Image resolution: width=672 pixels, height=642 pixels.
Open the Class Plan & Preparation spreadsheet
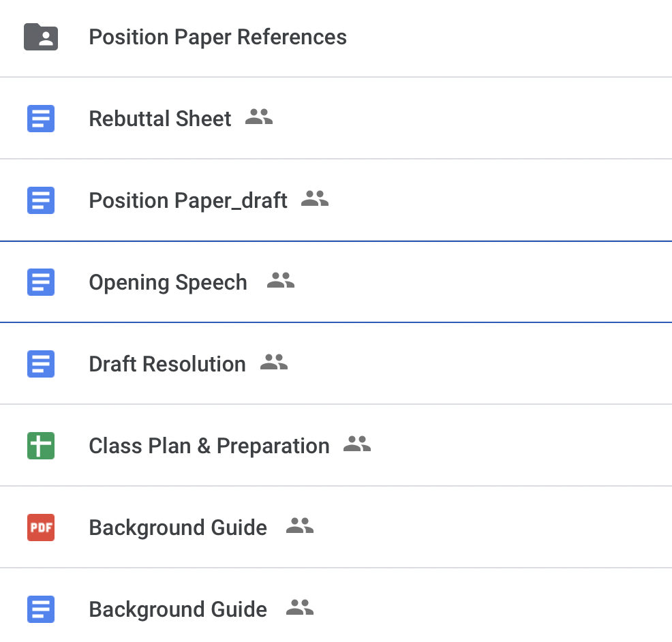(209, 446)
